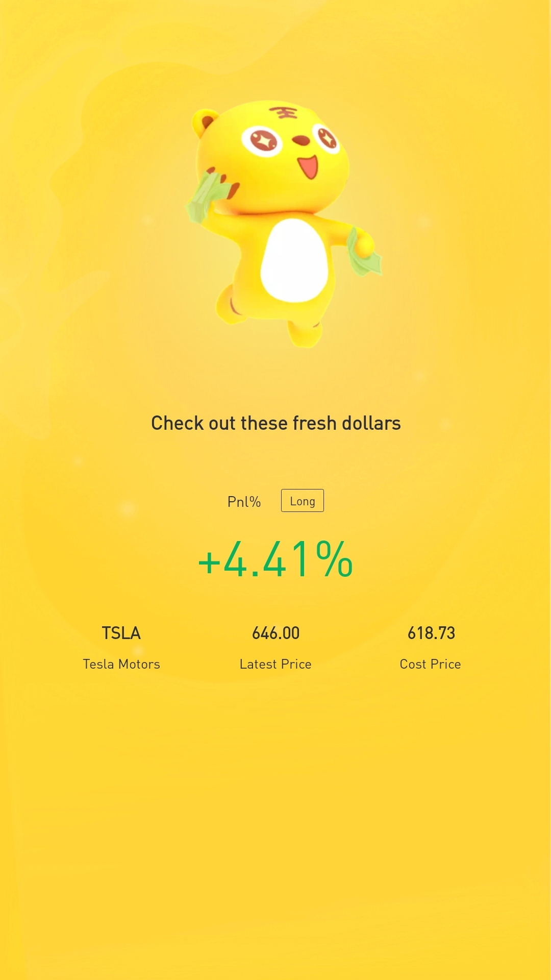Click the Cost Price label
This screenshot has width=551, height=980.
click(430, 664)
